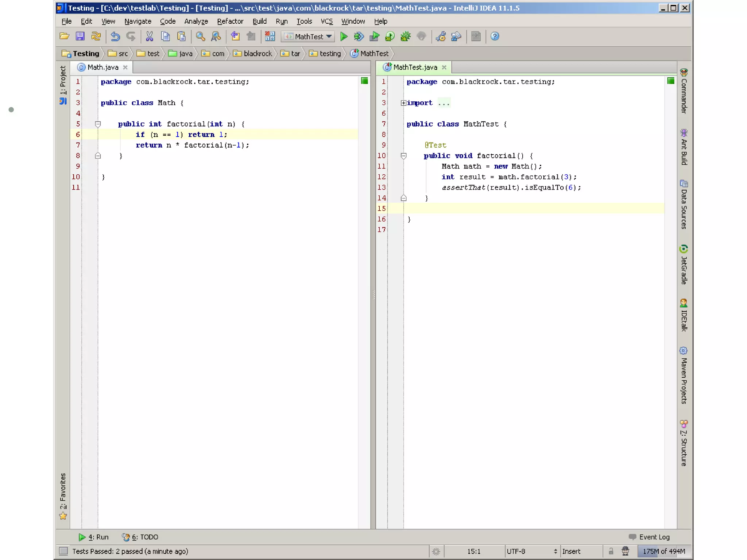The height and width of the screenshot is (560, 747).
Task: Click the Run with Coverage icon
Action: coord(375,36)
